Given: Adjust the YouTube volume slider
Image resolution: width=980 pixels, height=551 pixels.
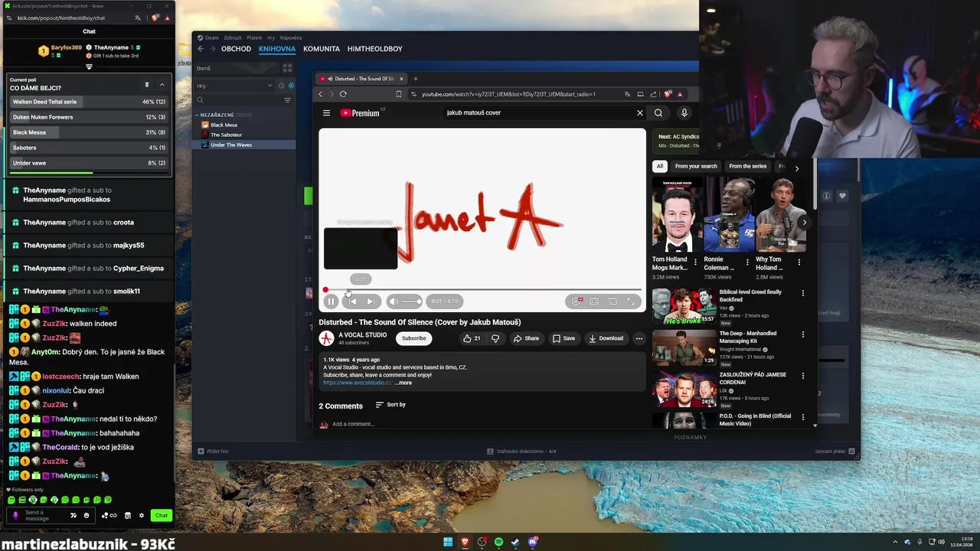Looking at the screenshot, I should pos(411,302).
